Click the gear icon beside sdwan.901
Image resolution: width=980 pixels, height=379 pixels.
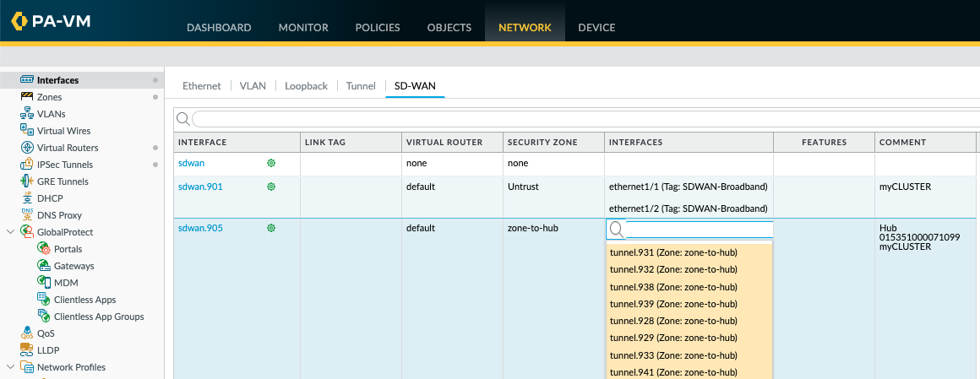click(x=271, y=187)
